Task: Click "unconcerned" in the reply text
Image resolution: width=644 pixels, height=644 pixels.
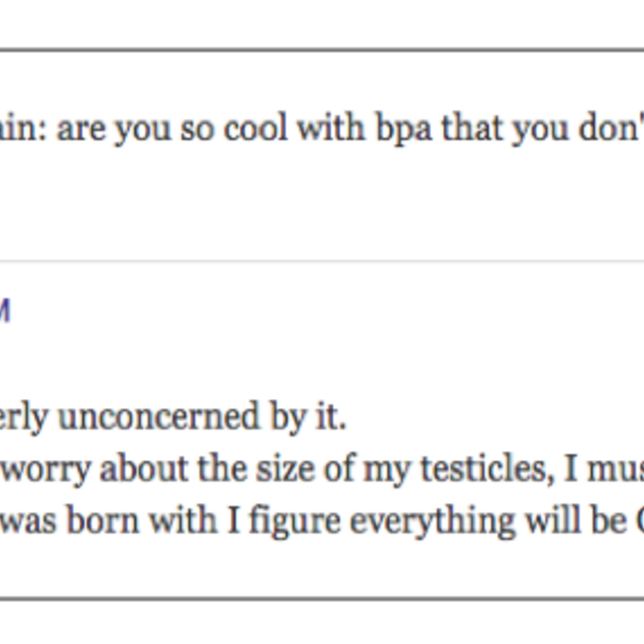Action: click(159, 416)
